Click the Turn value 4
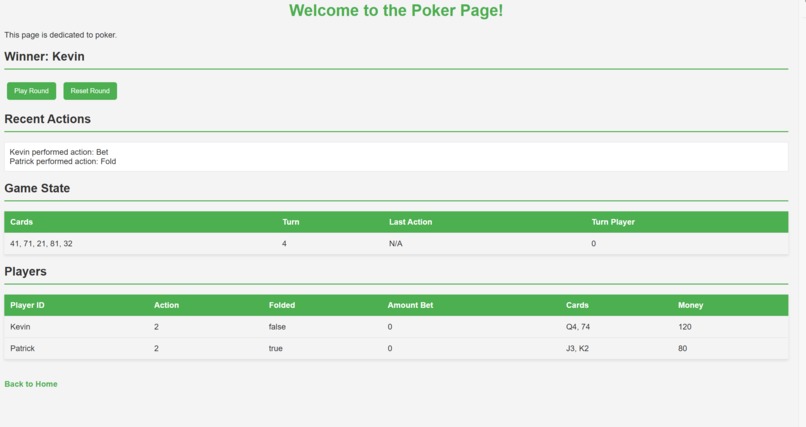This screenshot has height=427, width=806. tap(284, 244)
